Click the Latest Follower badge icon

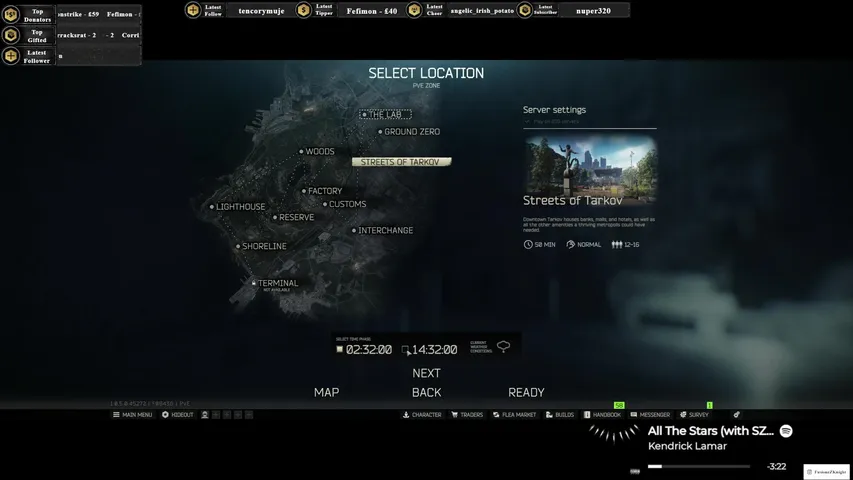[x=11, y=56]
